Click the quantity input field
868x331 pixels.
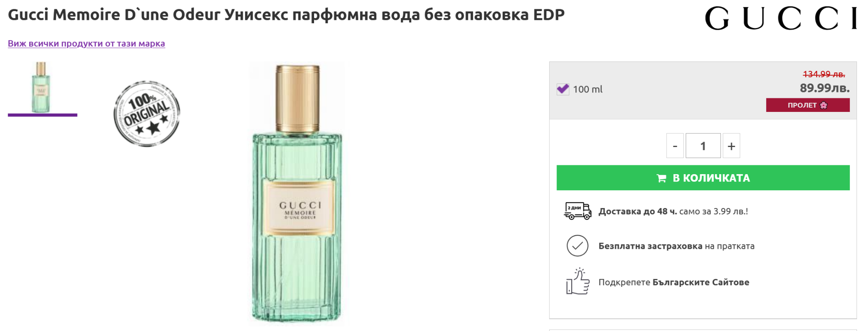(x=703, y=146)
